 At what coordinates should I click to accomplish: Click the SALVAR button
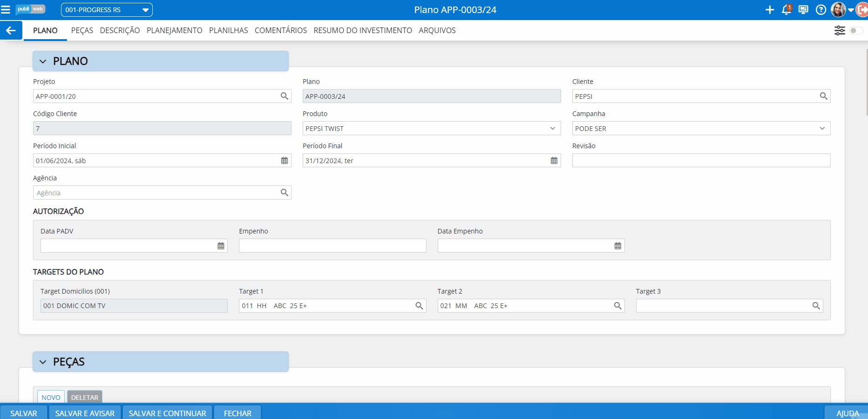(x=24, y=413)
